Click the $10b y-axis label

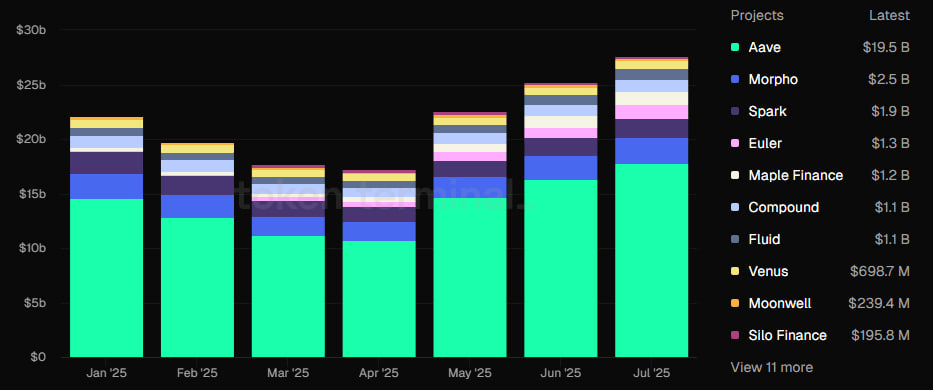tap(31, 248)
